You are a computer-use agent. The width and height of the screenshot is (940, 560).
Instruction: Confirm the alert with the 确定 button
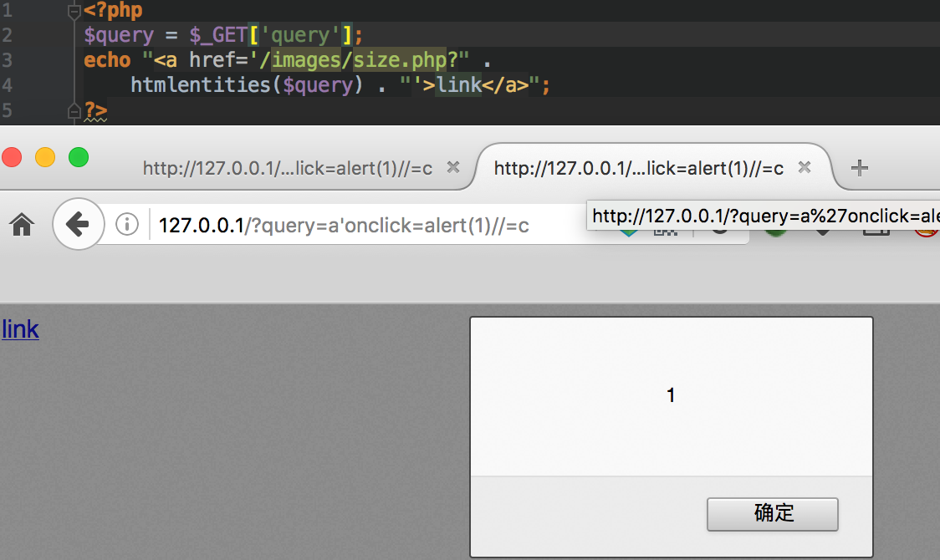tap(773, 514)
